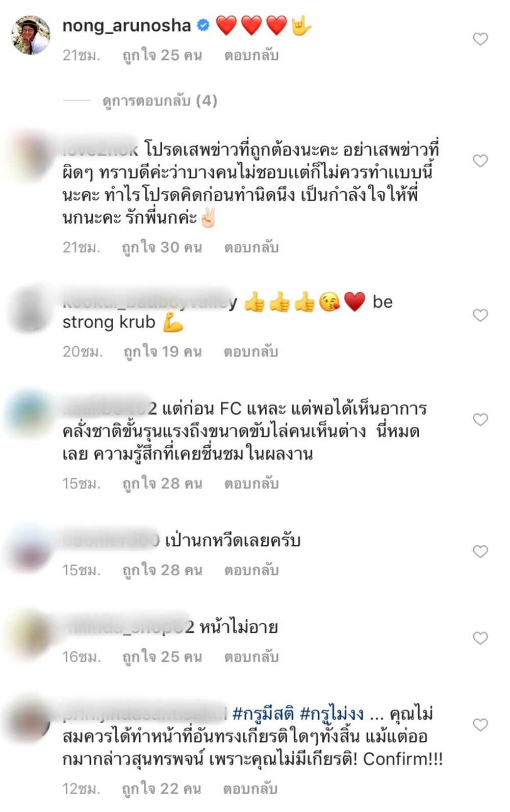This screenshot has height=812, width=510.
Task: Expand ดูการตอบกลับ (4) replies
Action: pyautogui.click(x=160, y=100)
